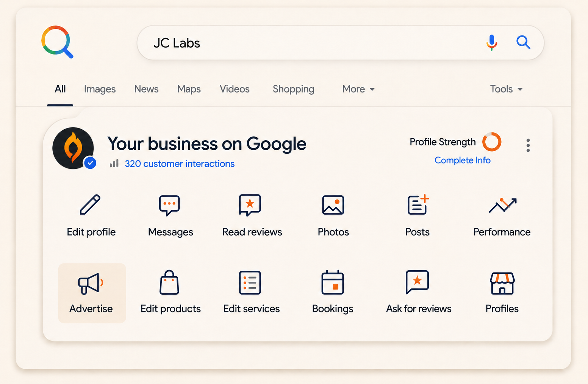Image resolution: width=588 pixels, height=384 pixels.
Task: Open the Bookings calendar icon
Action: (x=333, y=282)
